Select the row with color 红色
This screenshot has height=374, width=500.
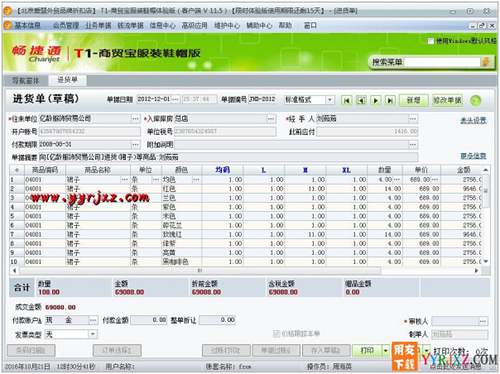(246, 189)
